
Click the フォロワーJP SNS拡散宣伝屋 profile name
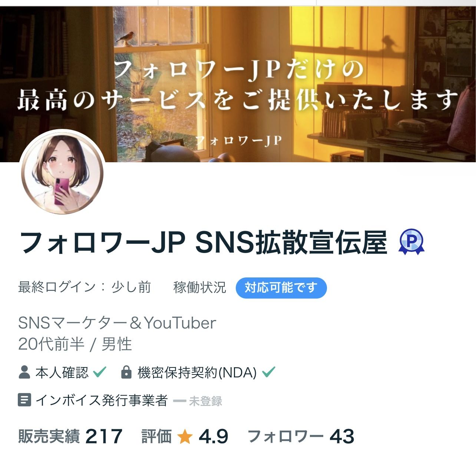pos(202,242)
